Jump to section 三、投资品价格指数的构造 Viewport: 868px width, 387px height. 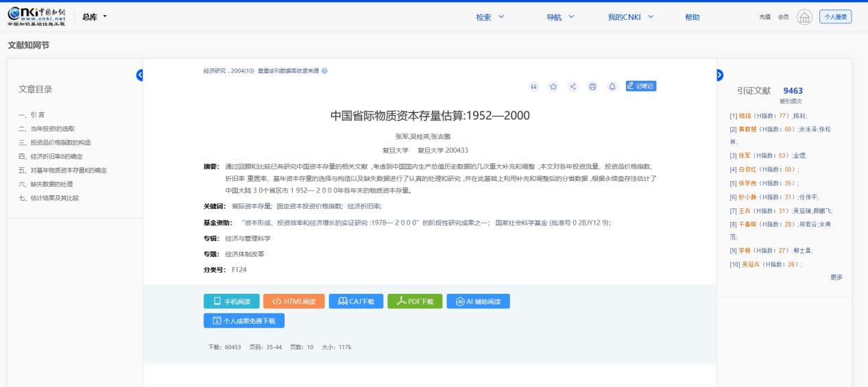pyautogui.click(x=55, y=142)
